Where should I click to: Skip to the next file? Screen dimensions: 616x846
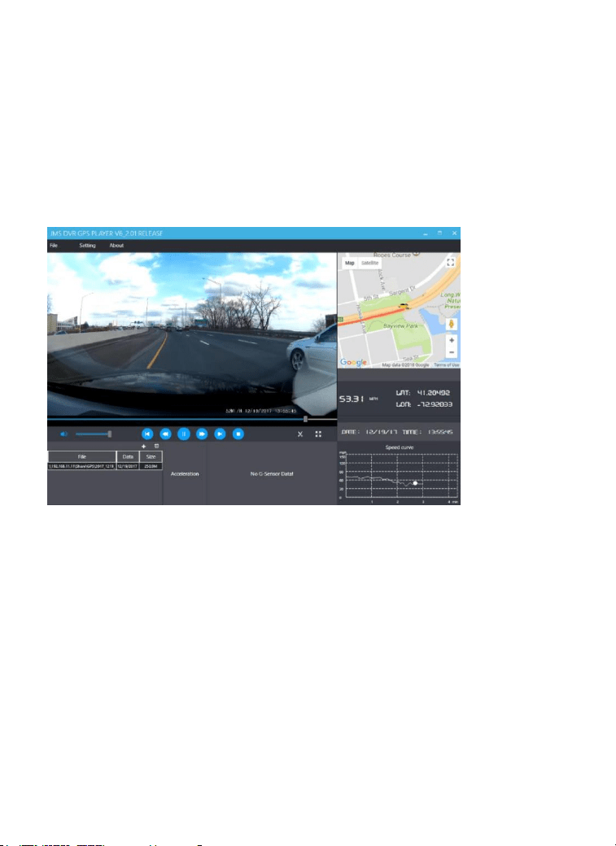click(220, 434)
